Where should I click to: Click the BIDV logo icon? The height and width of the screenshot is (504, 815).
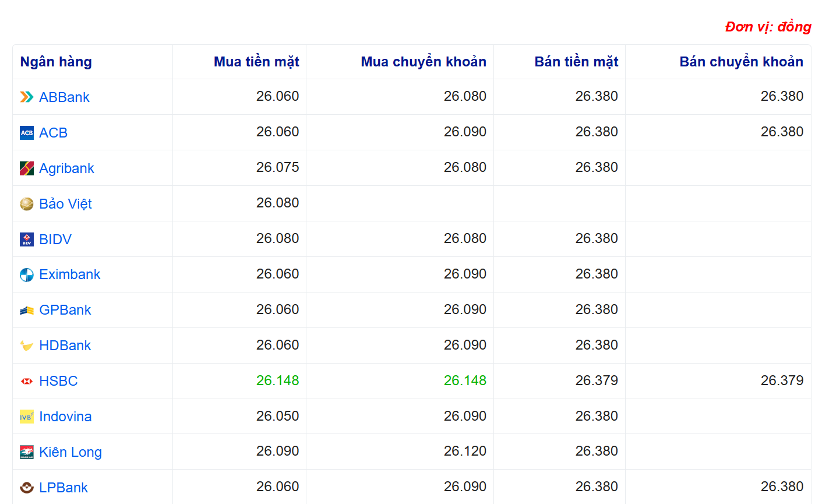click(27, 239)
